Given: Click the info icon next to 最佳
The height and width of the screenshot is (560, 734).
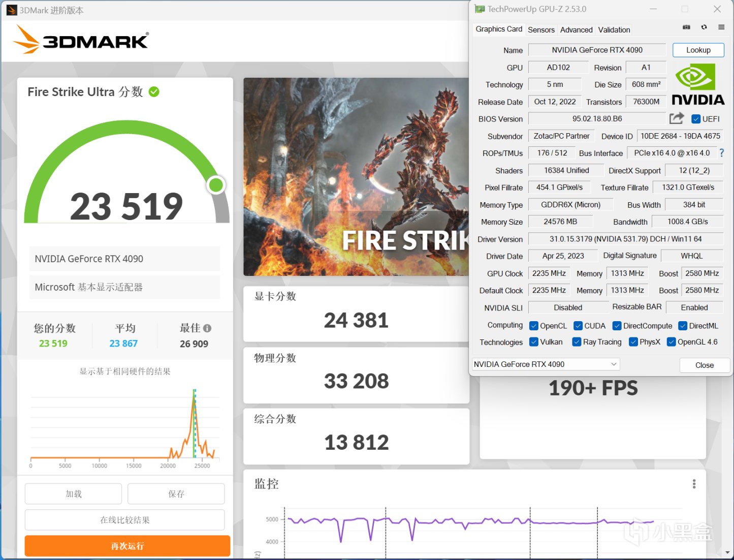Looking at the screenshot, I should [207, 328].
